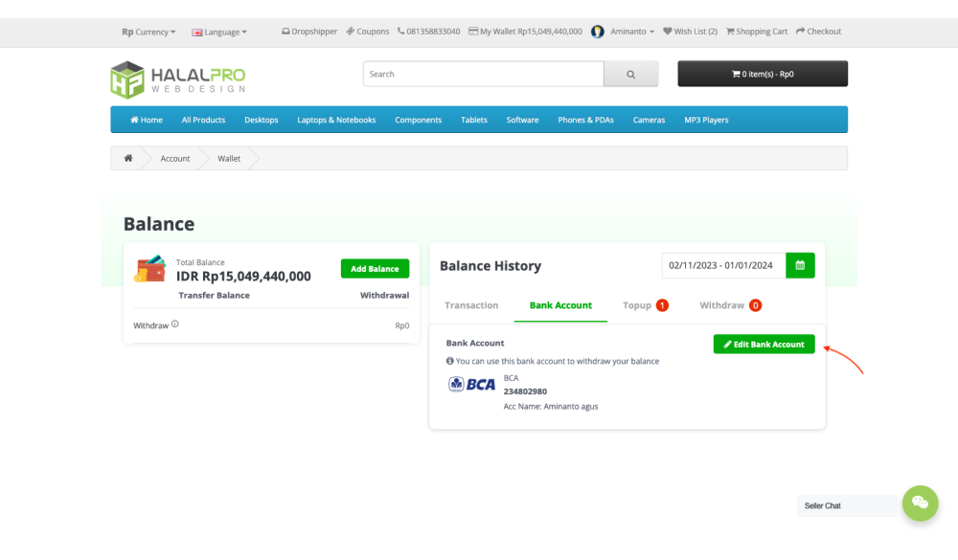Viewport: 958px width, 560px height.
Task: Click the date range input field
Action: tap(723, 265)
